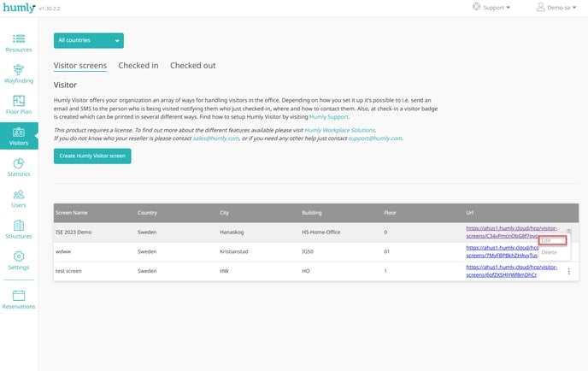Click the three-dot menu for test screen
This screenshot has width=588, height=371.
pos(569,271)
